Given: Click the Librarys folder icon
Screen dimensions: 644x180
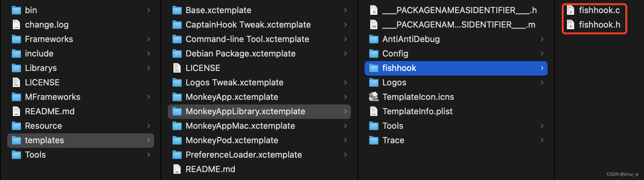Looking at the screenshot, I should (x=16, y=68).
